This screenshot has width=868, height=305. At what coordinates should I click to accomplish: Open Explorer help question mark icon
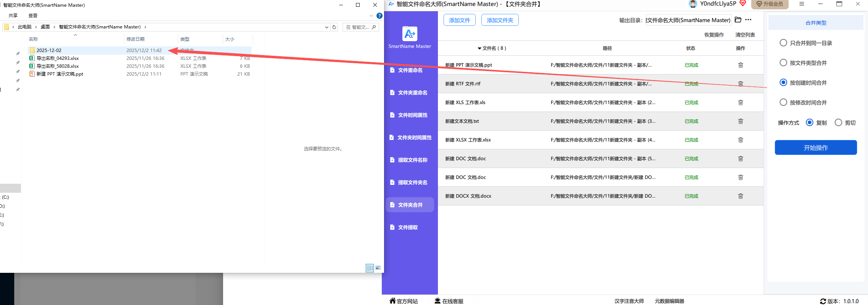379,16
